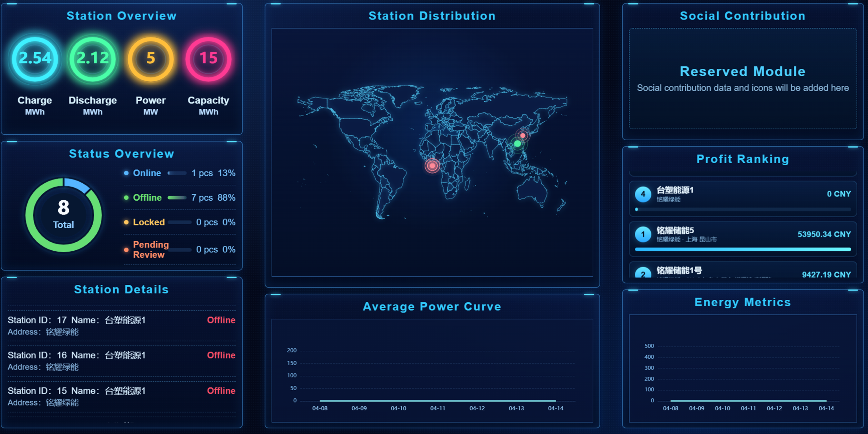
Task: Click the green Discharge 2.12 ring gauge
Action: pyautogui.click(x=93, y=58)
